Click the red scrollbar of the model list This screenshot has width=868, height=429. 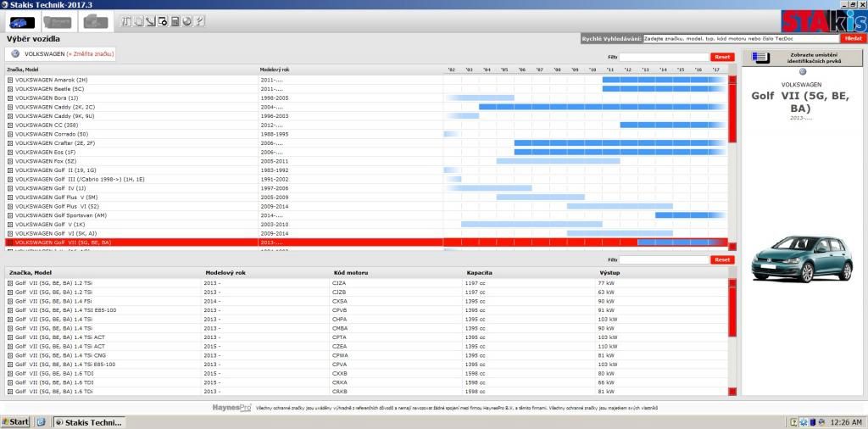[733, 161]
